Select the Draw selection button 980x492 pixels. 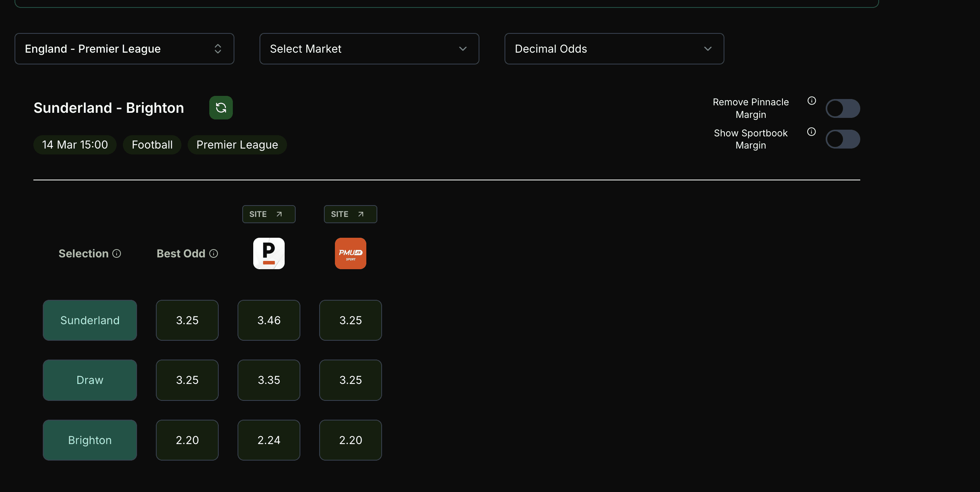[x=90, y=380]
